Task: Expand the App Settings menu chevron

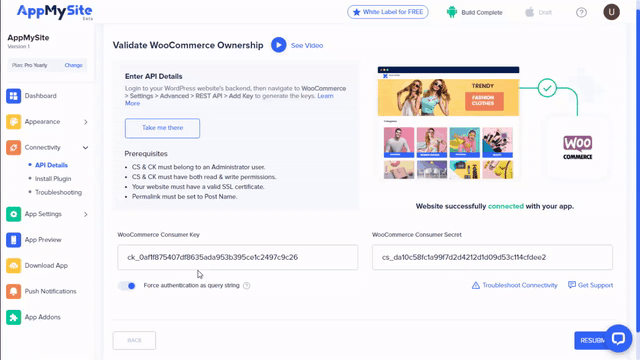Action: point(86,214)
